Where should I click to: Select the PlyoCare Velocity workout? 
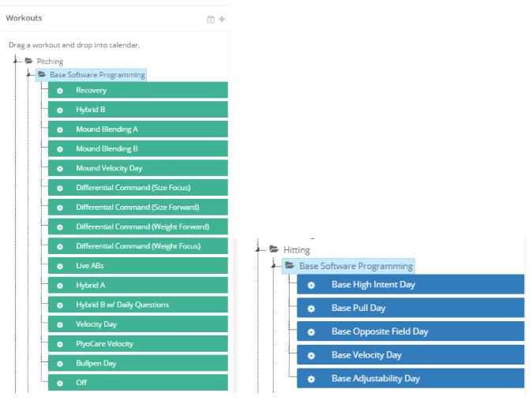pos(104,344)
